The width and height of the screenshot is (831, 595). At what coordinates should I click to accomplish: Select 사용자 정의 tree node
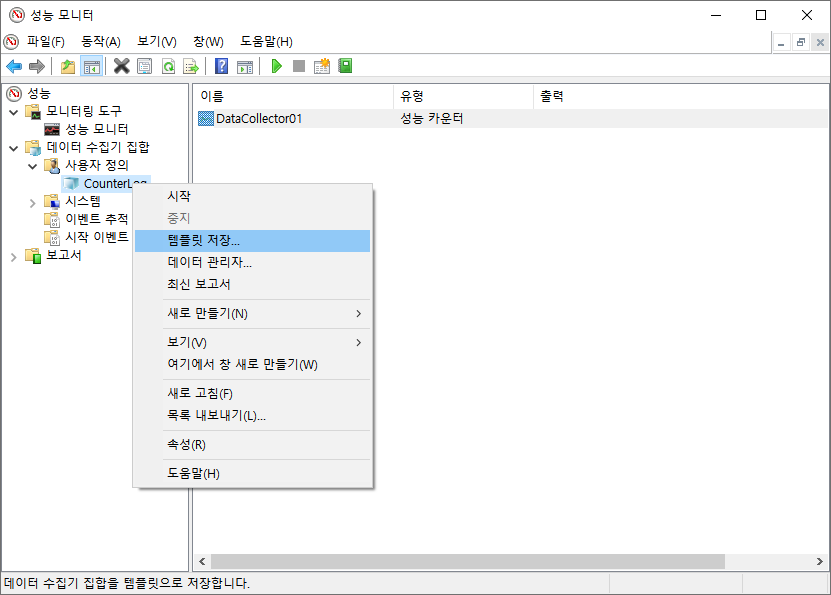tap(96, 165)
